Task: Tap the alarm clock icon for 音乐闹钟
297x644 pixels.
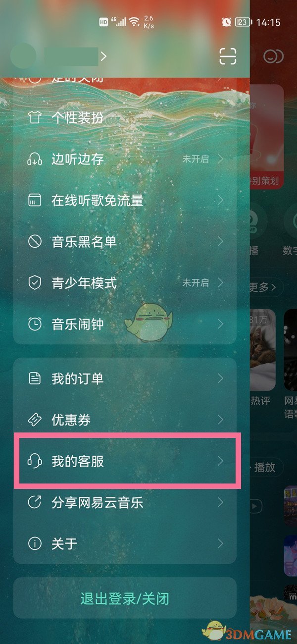Action: click(x=35, y=324)
